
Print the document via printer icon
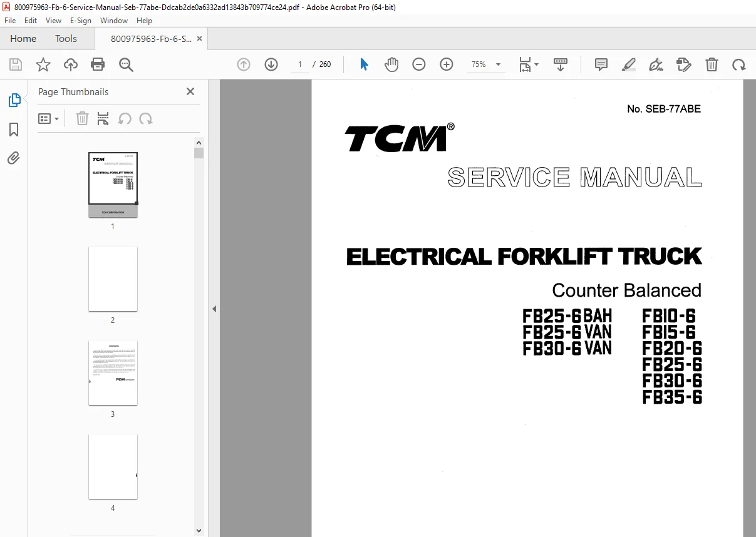[98, 64]
